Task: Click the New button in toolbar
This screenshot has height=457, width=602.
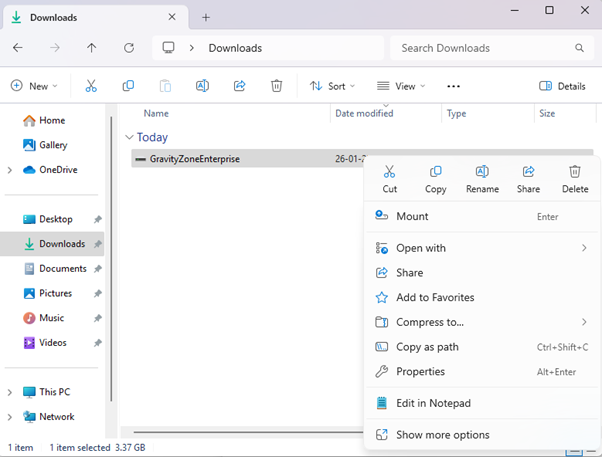Action: pos(34,86)
